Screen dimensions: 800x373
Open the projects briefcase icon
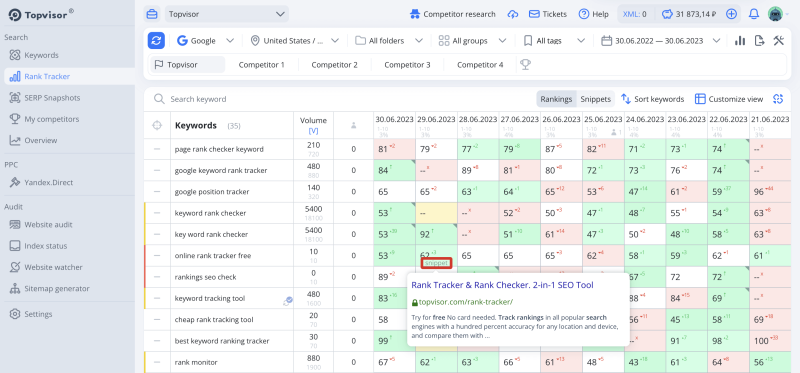coord(152,14)
